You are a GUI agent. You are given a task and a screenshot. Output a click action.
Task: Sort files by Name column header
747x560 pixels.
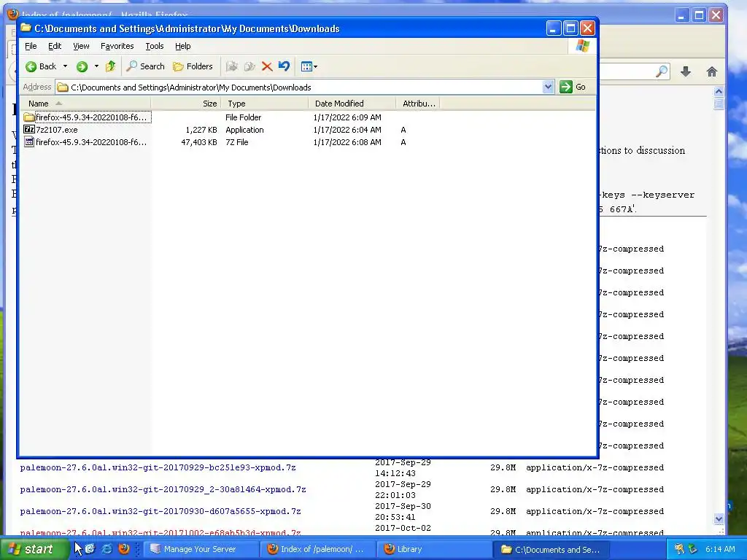pos(86,104)
